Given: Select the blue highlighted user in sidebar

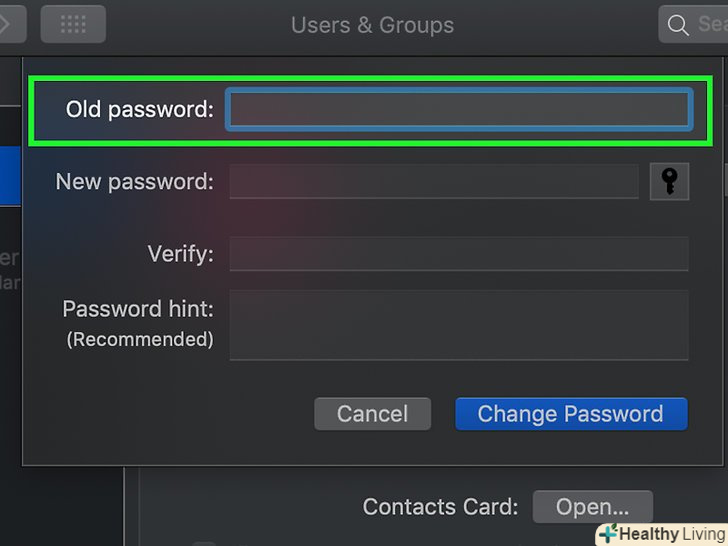Looking at the screenshot, I should [10, 177].
